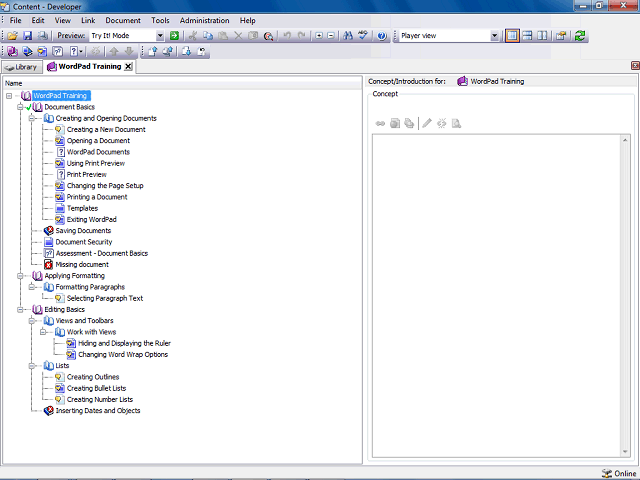Viewport: 640px width, 480px height.
Task: Click the Collapse All minus icon in the toolbar
Action: pos(331,36)
